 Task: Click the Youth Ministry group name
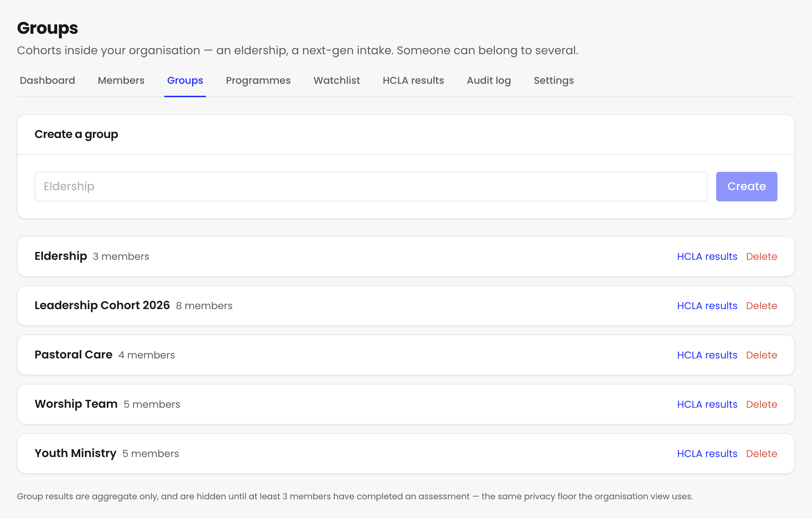click(x=75, y=453)
